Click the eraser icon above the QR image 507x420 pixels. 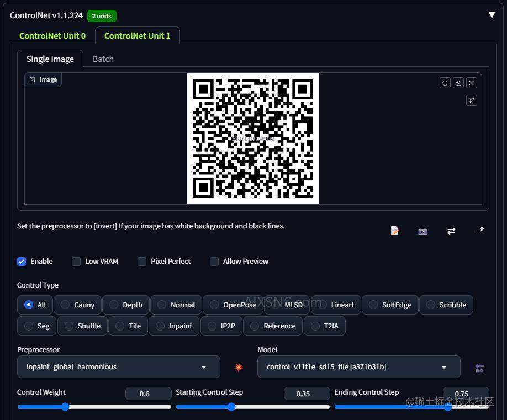pos(458,83)
